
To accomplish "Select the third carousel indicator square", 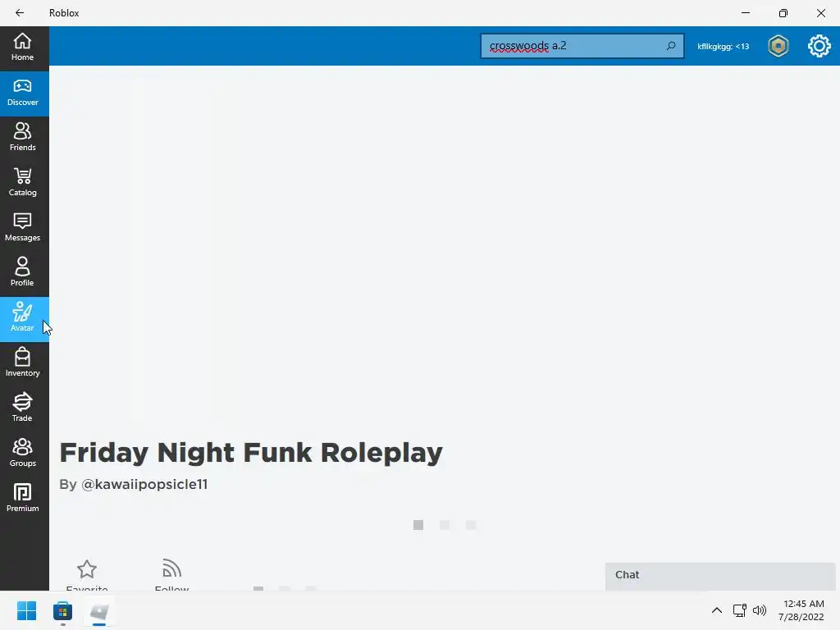I will (471, 525).
